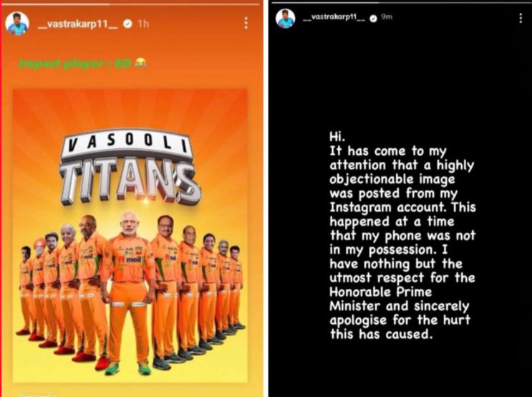The height and width of the screenshot is (397, 532).
Task: Open the three-dot menu on the 1h story
Action: (246, 23)
